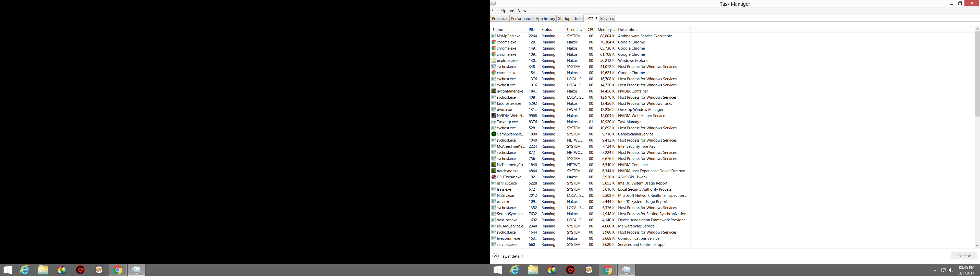Collapse Task Manager with Fewer details

click(508, 256)
